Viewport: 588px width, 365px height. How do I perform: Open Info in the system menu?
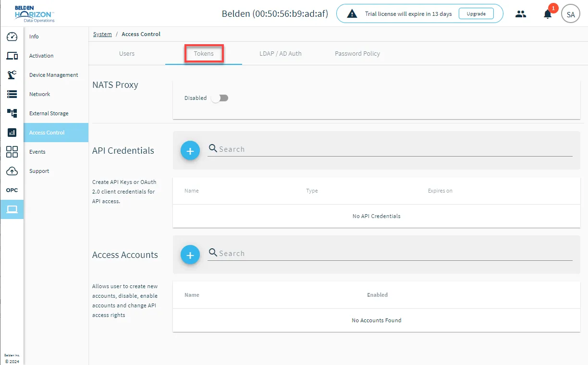[x=56, y=36]
